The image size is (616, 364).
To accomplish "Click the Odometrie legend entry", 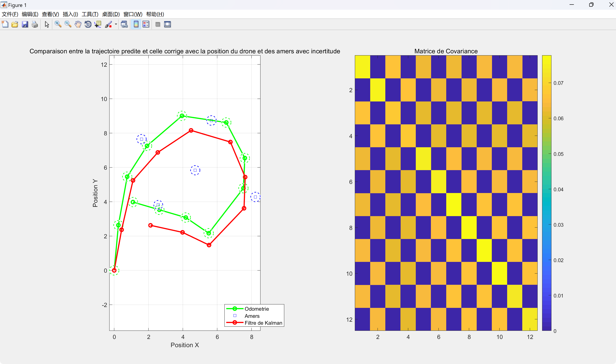I will pyautogui.click(x=256, y=309).
